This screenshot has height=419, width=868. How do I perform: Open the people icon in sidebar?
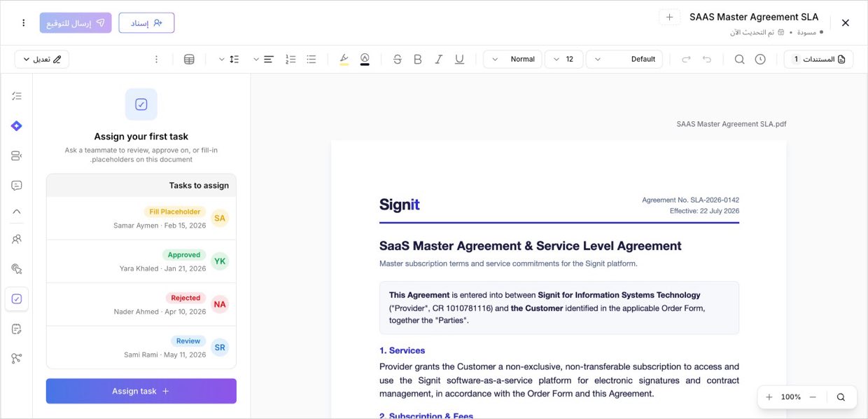click(17, 239)
